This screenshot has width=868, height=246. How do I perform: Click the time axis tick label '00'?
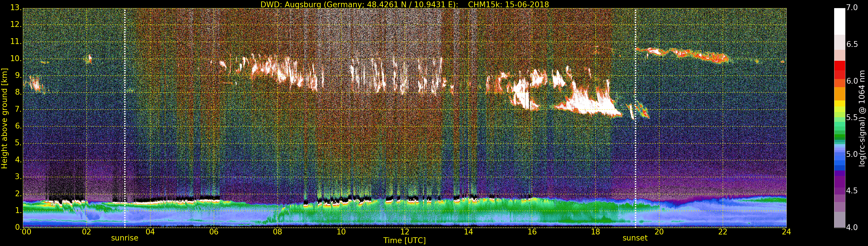click(26, 232)
